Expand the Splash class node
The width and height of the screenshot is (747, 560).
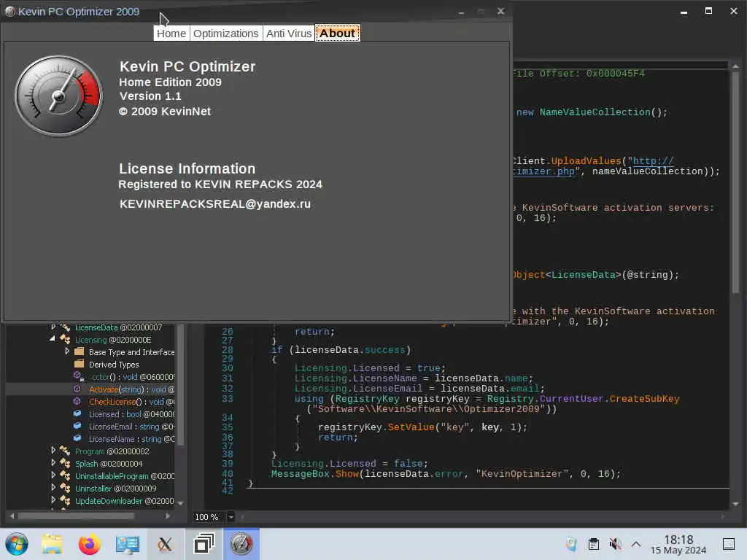[53, 462]
